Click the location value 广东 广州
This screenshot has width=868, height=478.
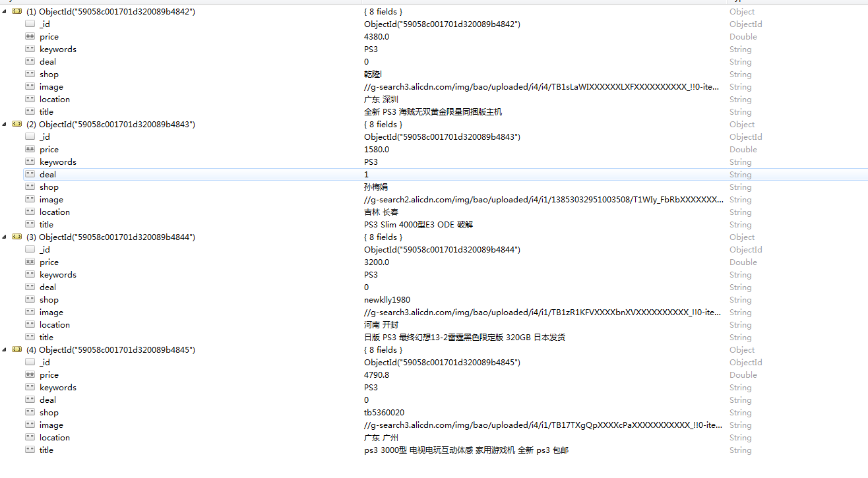click(381, 438)
